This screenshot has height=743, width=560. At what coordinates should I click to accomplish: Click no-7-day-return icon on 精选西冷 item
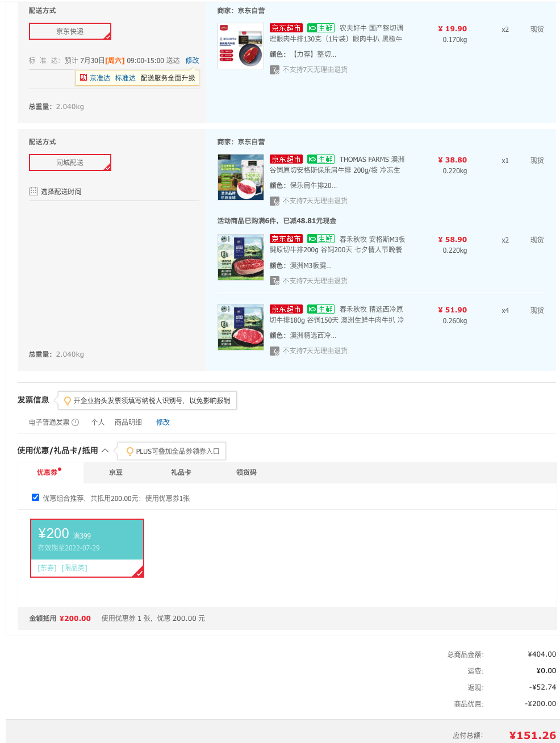click(x=274, y=351)
